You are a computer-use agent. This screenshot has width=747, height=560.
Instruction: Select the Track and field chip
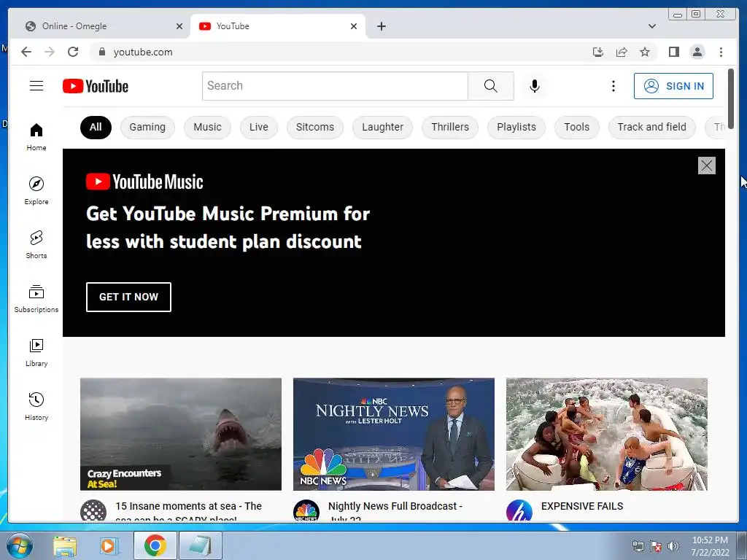coord(651,127)
